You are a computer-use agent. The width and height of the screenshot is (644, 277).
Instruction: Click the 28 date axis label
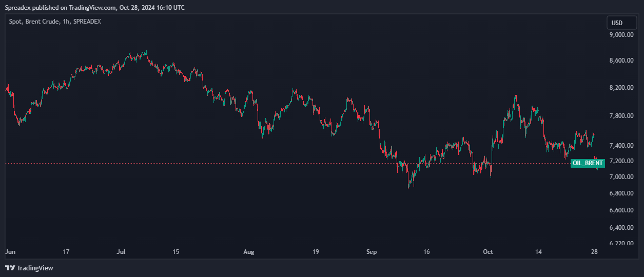point(594,252)
